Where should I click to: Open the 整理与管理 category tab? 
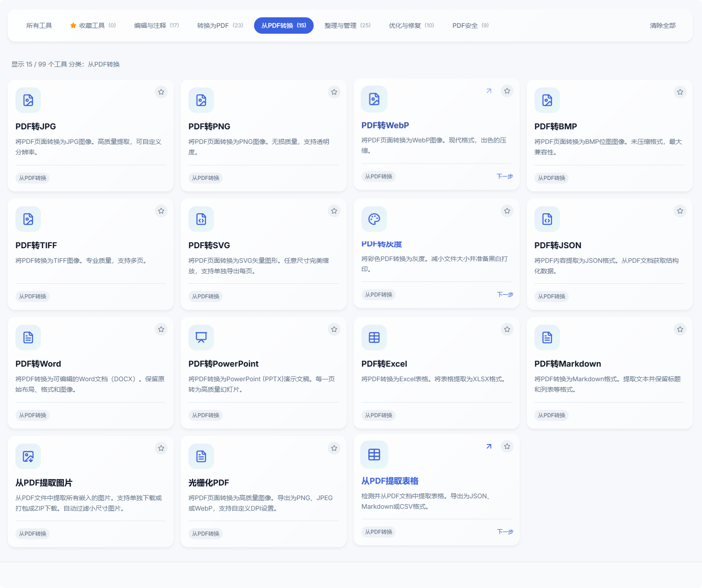click(347, 26)
